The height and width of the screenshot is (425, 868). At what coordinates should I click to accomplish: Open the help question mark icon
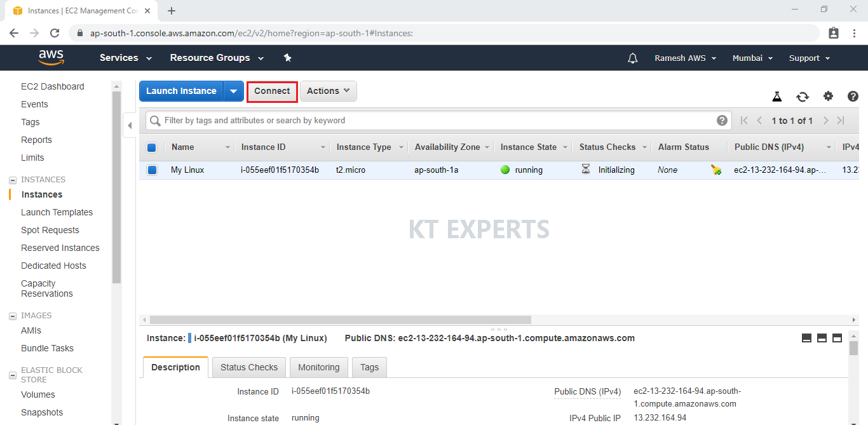click(853, 96)
